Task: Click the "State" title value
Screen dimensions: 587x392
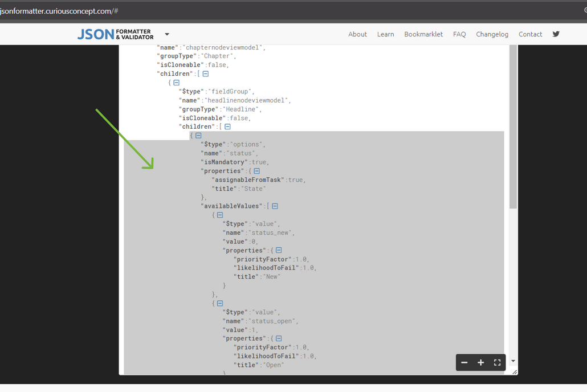Action: (253, 189)
